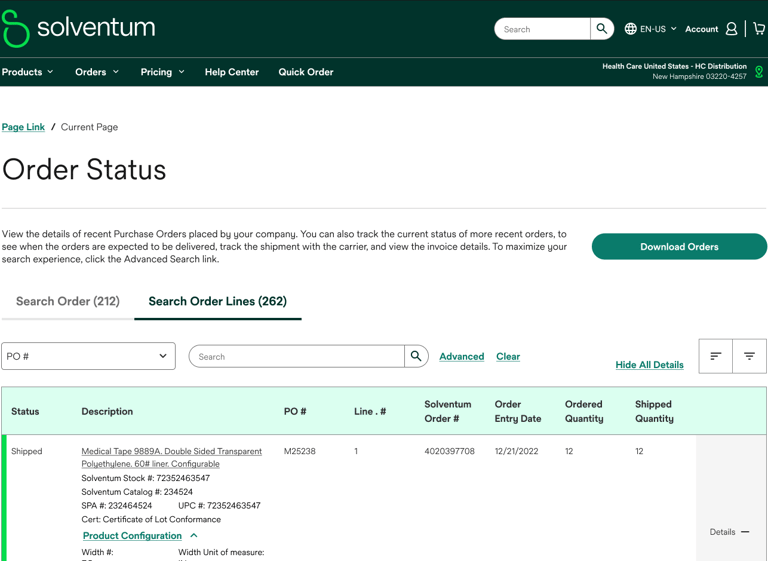Click Solventum Stock #: 72352463547 text
Viewport: 768px width, 561px height.
click(145, 478)
